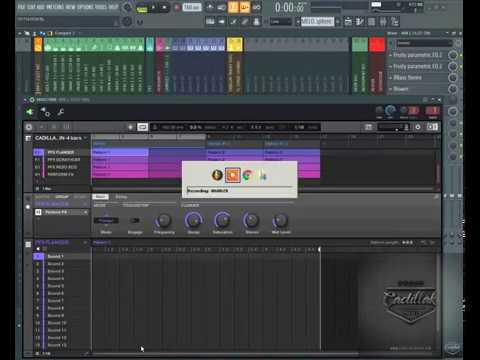This screenshot has width=480, height=360.
Task: Click green arrow icon in plugin wrapper
Action: [30, 112]
